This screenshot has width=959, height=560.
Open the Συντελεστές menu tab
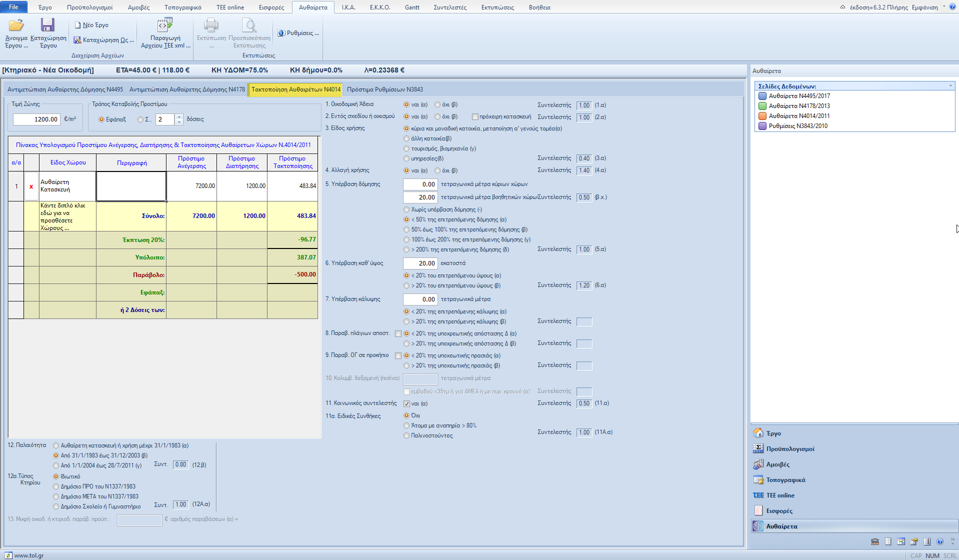449,7
